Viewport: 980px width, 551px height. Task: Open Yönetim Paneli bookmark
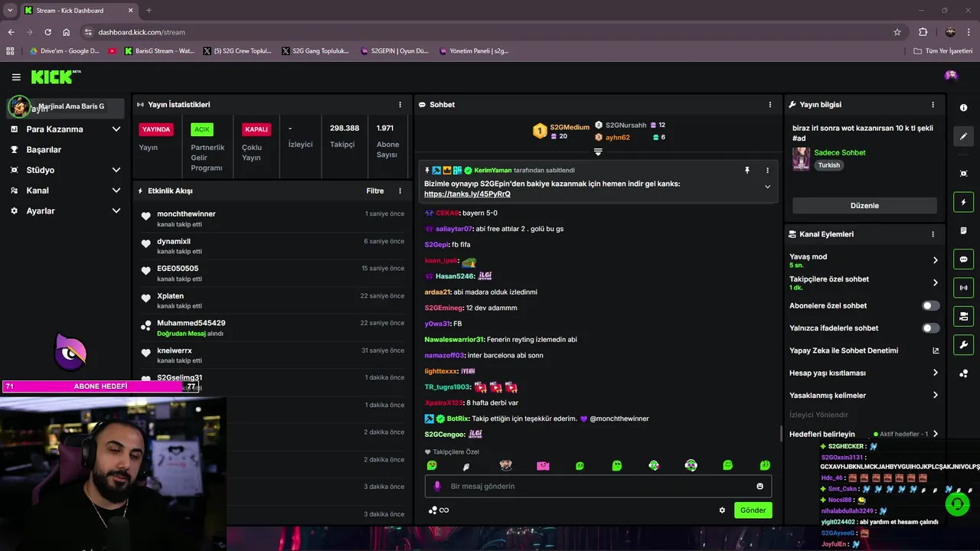474,51
